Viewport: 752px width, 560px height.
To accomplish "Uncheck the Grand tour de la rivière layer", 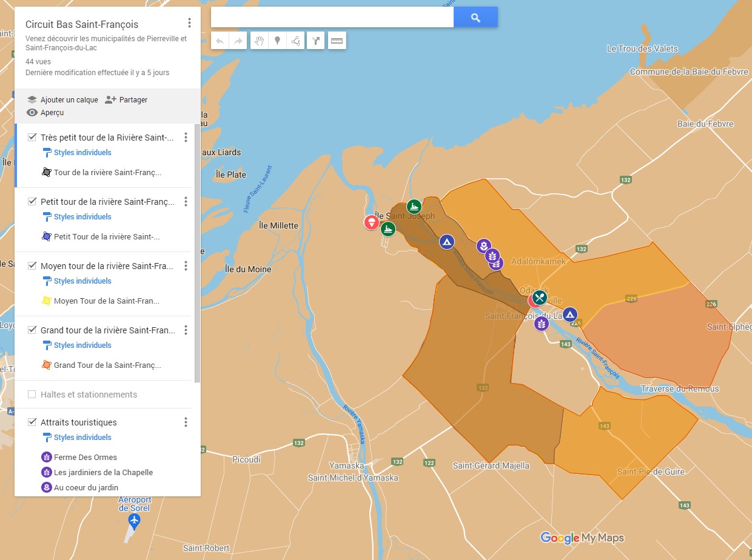I will (x=32, y=330).
